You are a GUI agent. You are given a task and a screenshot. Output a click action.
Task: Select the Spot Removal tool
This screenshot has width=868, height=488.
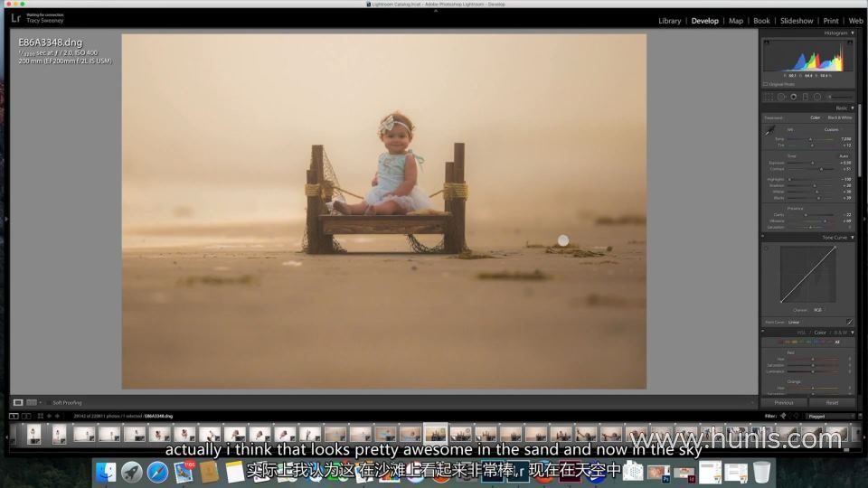781,96
